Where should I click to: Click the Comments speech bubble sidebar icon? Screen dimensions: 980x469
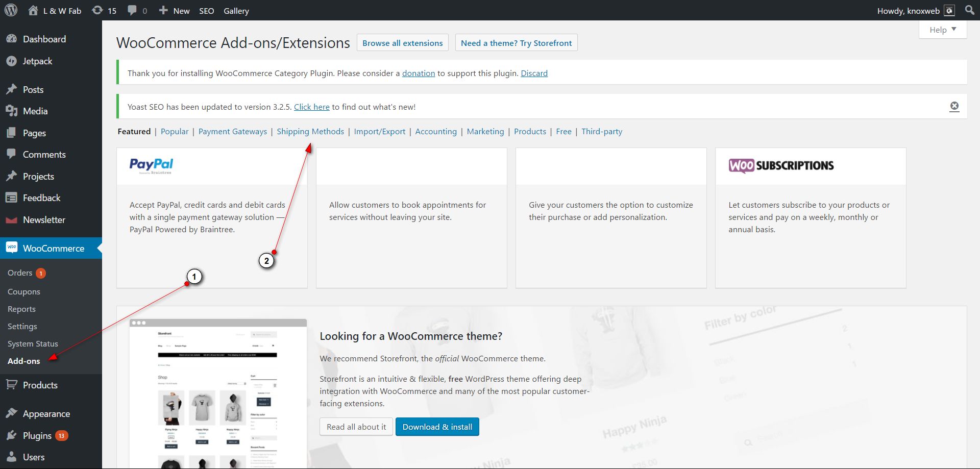coord(12,154)
